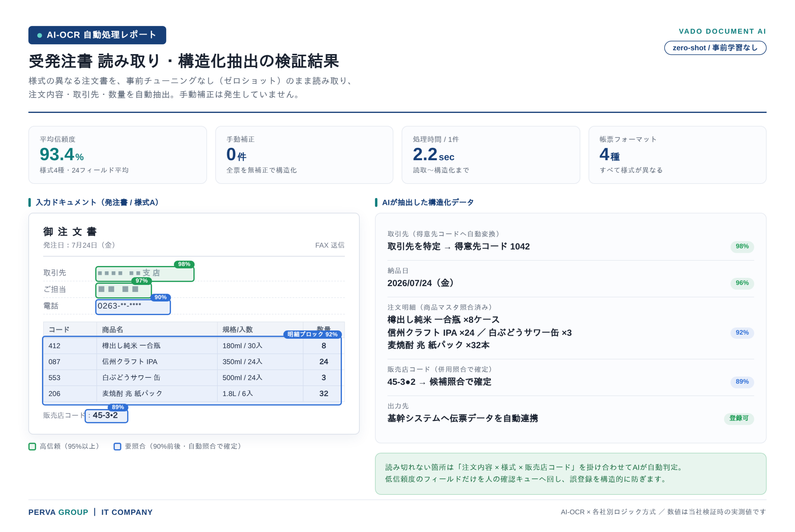Click the AI-OCR 自動処理レポート badge

97,35
